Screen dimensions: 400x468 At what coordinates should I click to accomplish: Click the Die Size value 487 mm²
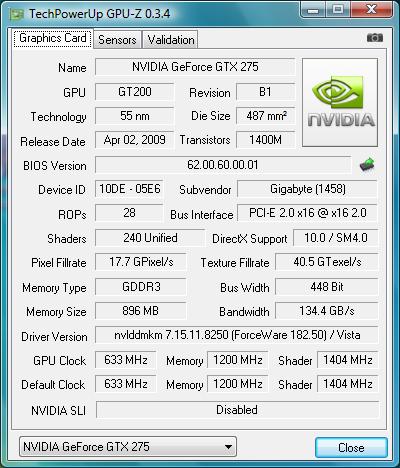point(266,116)
